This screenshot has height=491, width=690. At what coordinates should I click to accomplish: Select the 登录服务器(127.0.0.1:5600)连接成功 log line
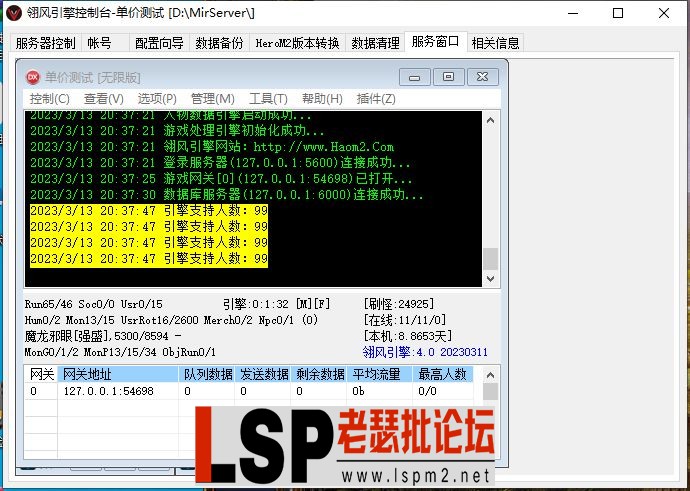(x=220, y=163)
